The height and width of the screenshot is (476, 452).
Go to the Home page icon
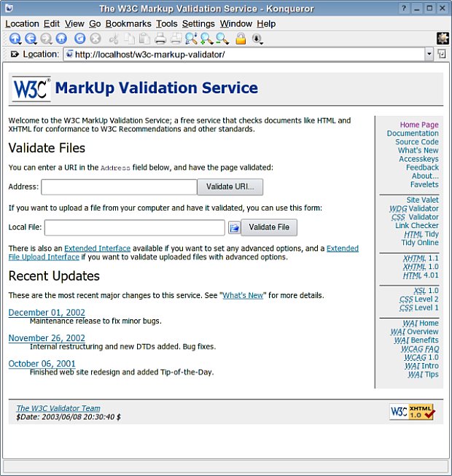click(61, 39)
